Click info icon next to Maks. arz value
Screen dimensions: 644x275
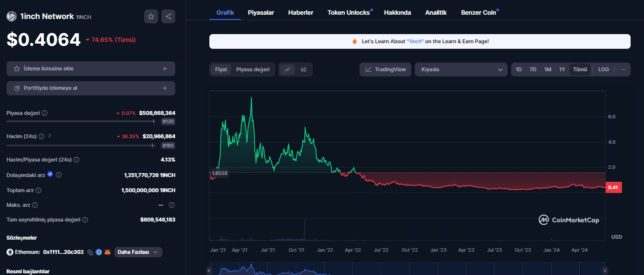pyautogui.click(x=172, y=205)
